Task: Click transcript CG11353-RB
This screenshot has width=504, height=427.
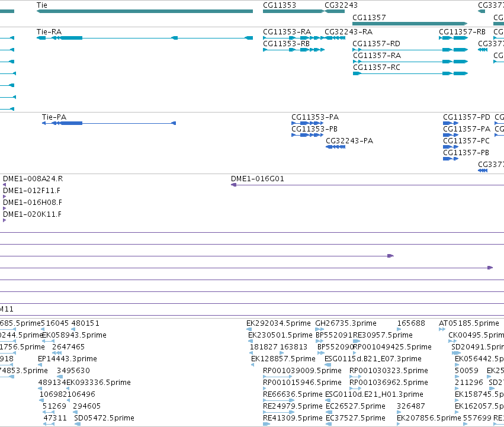Action: click(287, 44)
